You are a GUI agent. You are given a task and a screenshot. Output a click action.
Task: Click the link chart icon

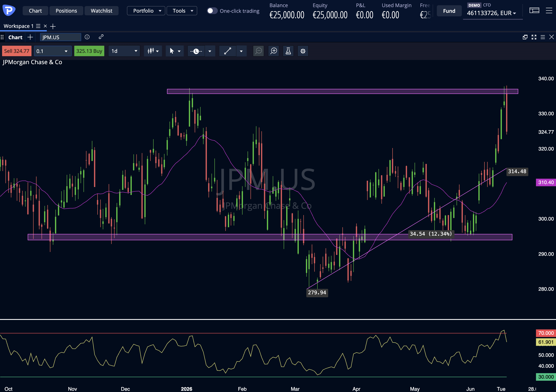pyautogui.click(x=101, y=37)
